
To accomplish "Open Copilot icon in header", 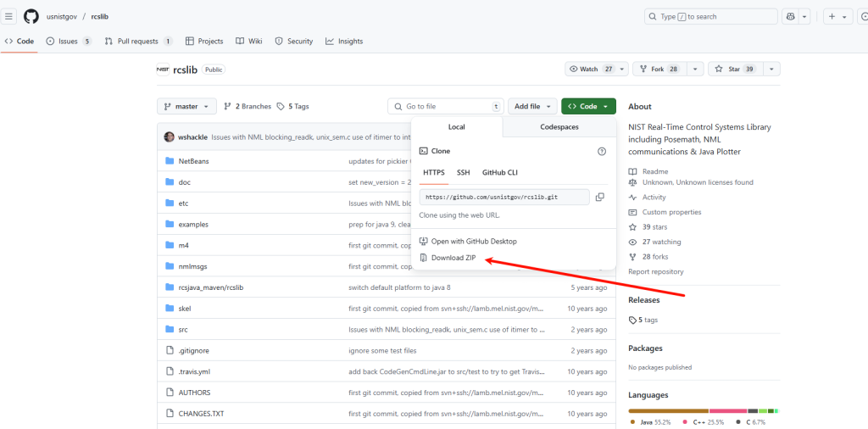I will 790,17.
